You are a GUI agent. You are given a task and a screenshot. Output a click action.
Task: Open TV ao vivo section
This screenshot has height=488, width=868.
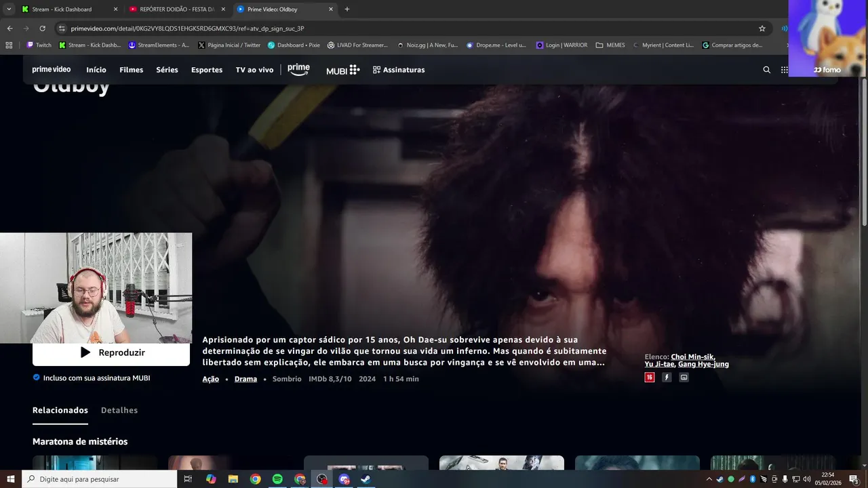(x=254, y=70)
